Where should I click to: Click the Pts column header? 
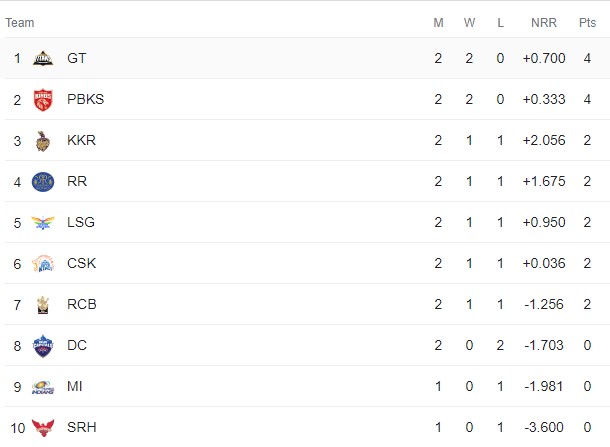(x=587, y=23)
